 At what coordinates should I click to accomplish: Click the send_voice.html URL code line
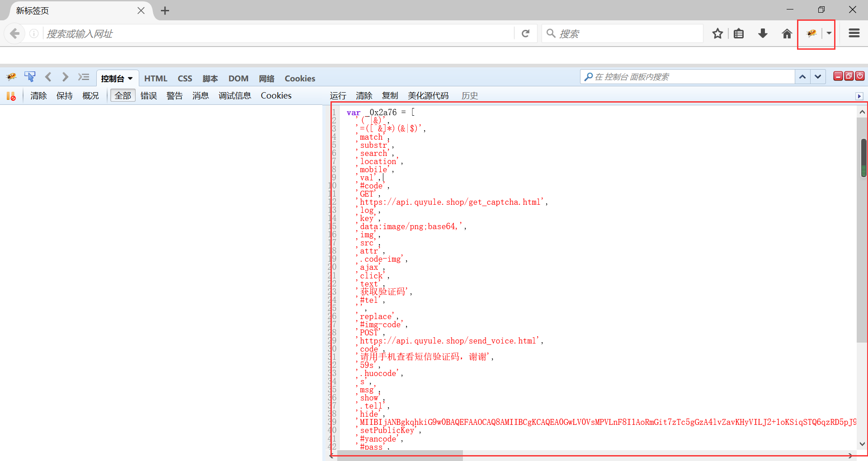(x=450, y=341)
